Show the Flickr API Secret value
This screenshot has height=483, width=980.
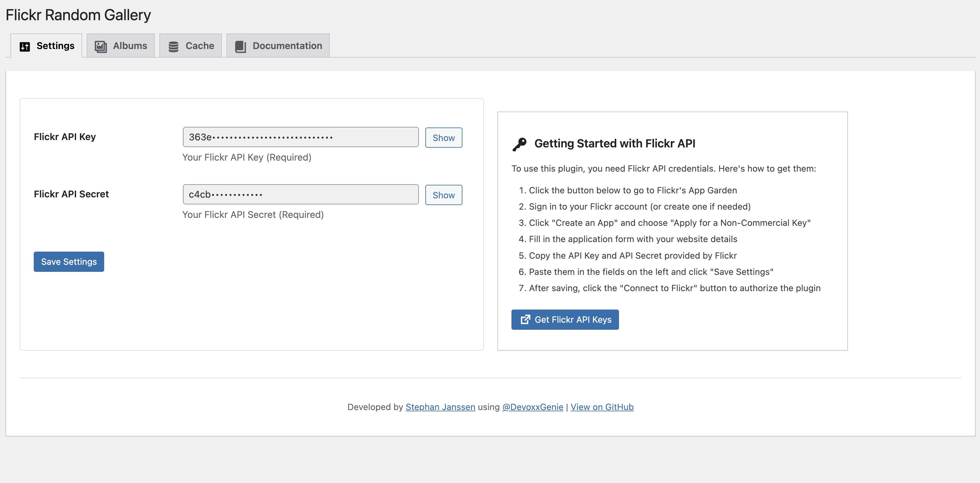pos(444,195)
